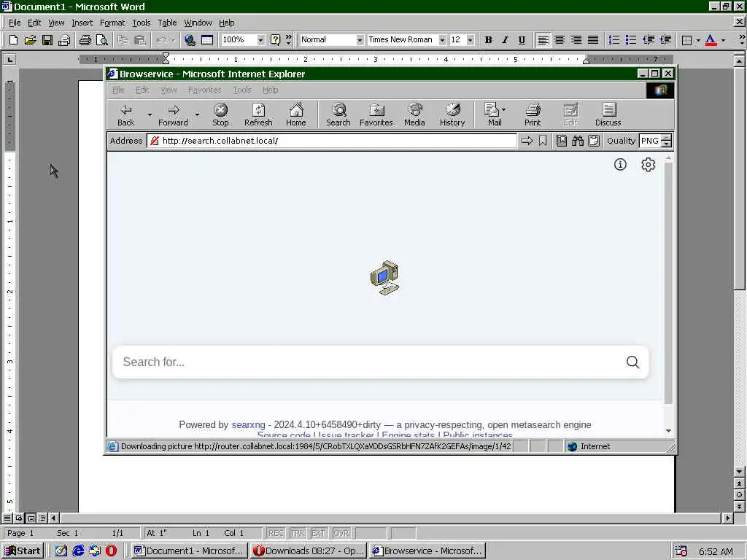
Task: Go Back in Internet Explorer
Action: (125, 115)
